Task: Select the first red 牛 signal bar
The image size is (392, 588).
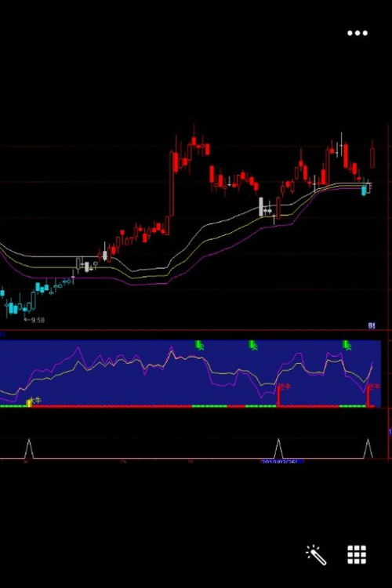Action: pyautogui.click(x=278, y=395)
